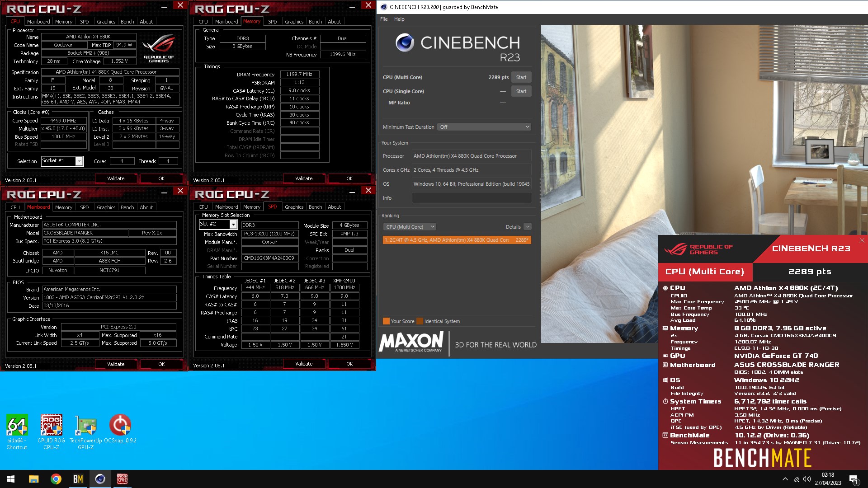Click Validate in SPD window
The width and height of the screenshot is (868, 488).
point(304,364)
